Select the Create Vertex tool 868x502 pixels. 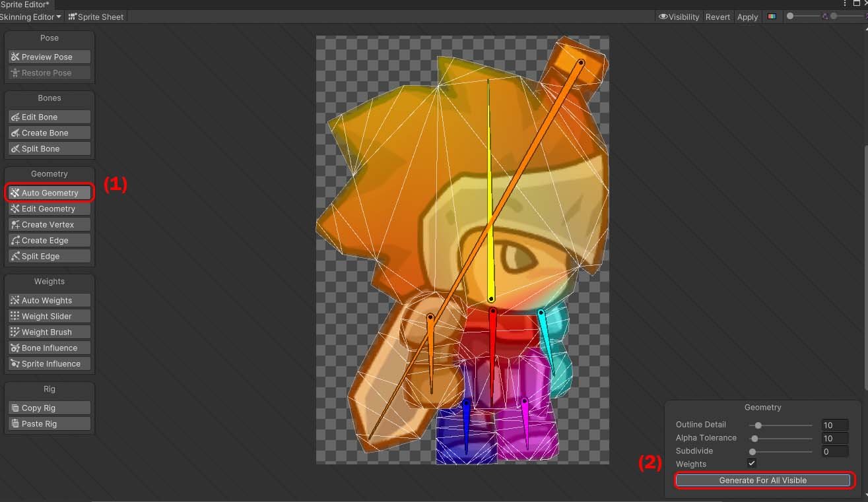coord(50,224)
